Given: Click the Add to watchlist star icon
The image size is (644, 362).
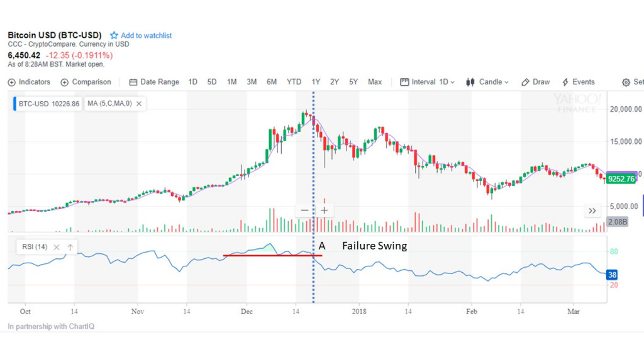Looking at the screenshot, I should tap(114, 35).
